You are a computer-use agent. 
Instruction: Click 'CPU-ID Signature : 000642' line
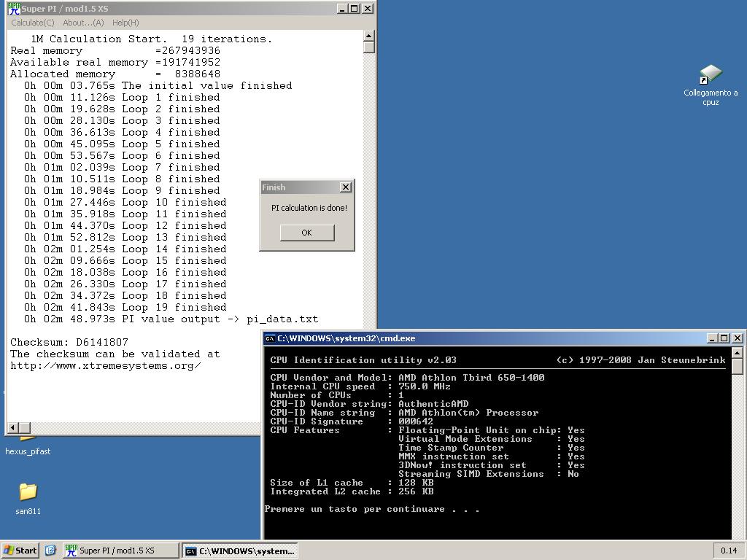point(352,421)
